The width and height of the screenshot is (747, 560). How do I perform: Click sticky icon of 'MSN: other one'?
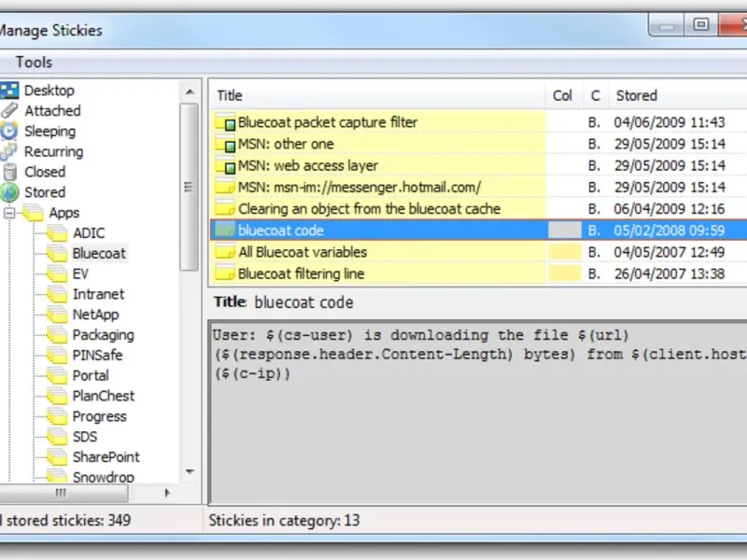225,144
